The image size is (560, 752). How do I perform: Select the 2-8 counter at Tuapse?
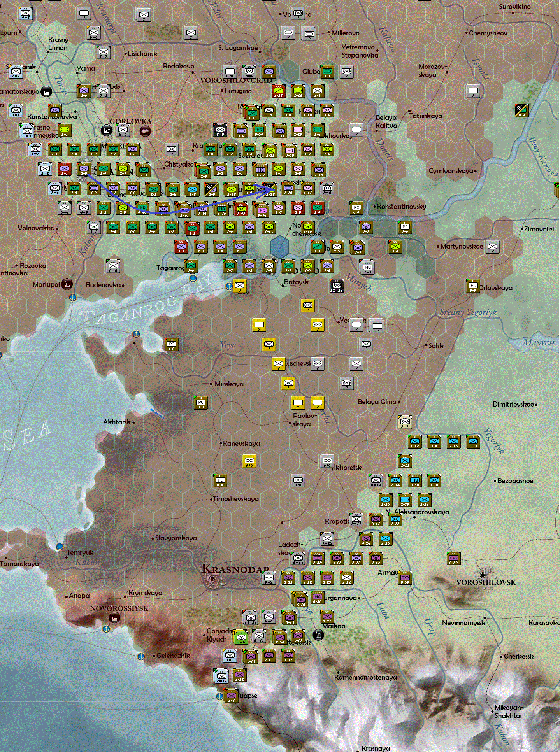(x=231, y=696)
